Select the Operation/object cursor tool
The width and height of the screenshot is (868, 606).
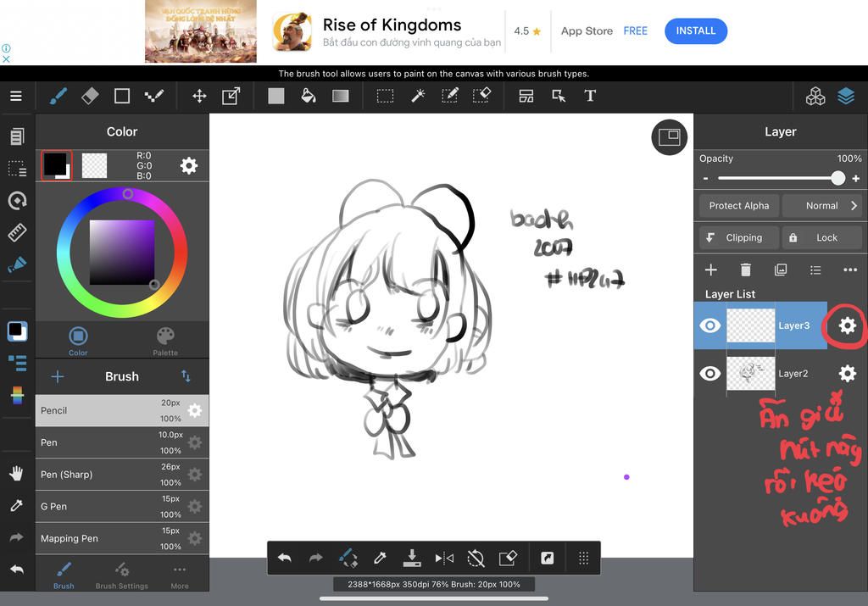pyautogui.click(x=559, y=97)
